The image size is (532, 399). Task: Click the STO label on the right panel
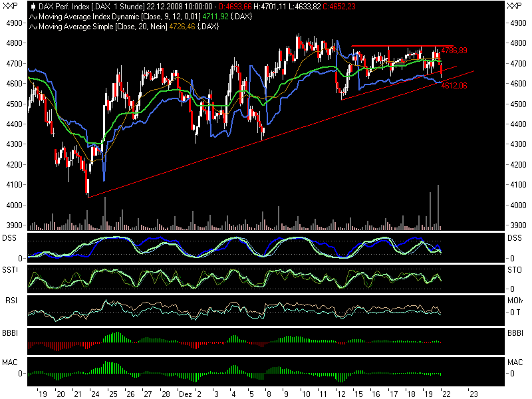point(515,269)
